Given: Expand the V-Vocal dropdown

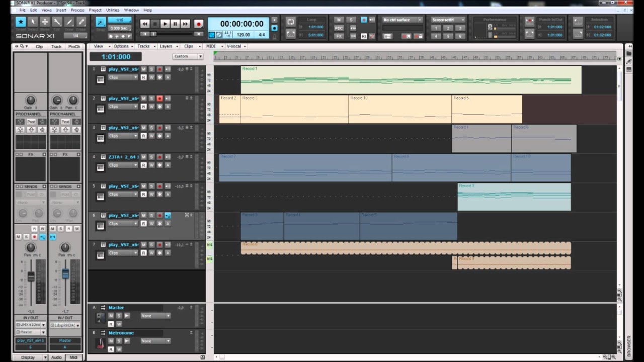Looking at the screenshot, I should (235, 46).
